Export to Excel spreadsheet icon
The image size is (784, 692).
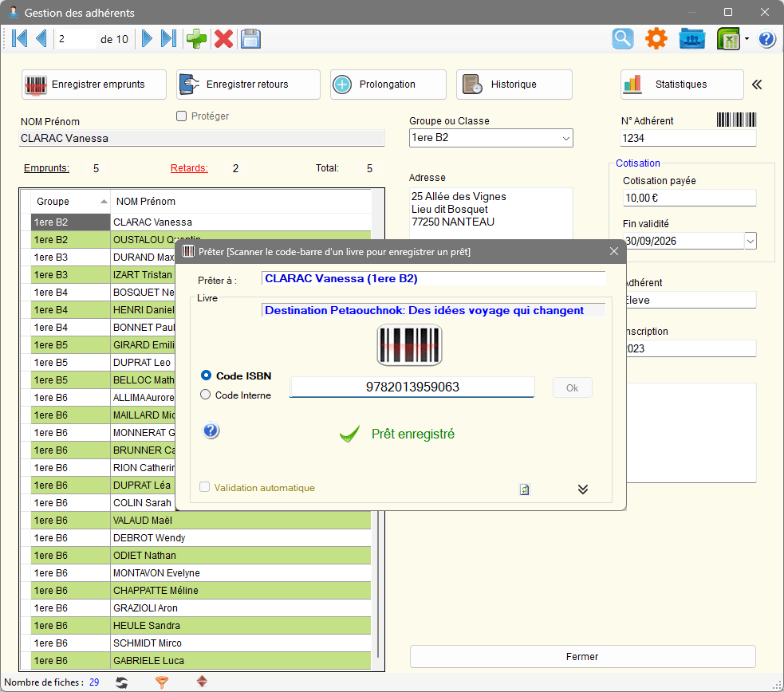pyautogui.click(x=728, y=38)
